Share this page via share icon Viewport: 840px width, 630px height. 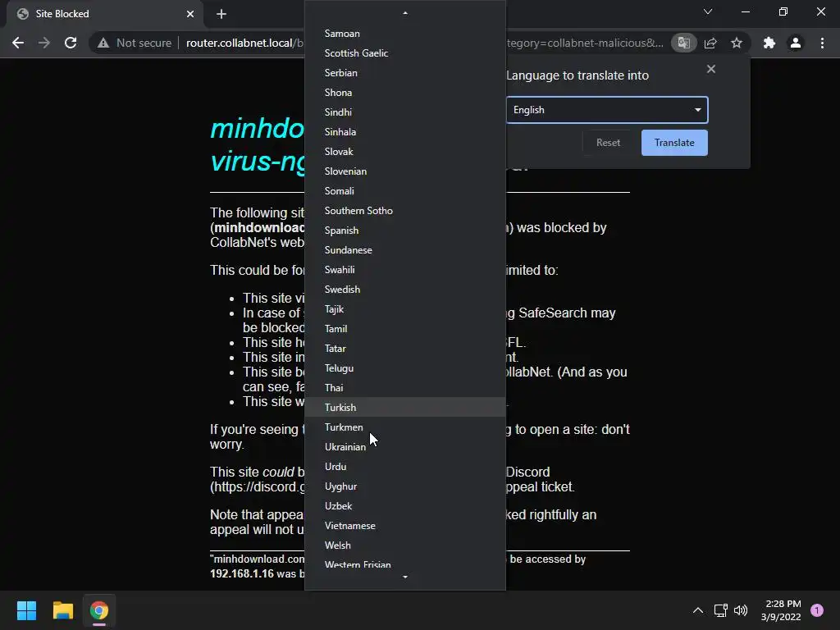(x=710, y=43)
